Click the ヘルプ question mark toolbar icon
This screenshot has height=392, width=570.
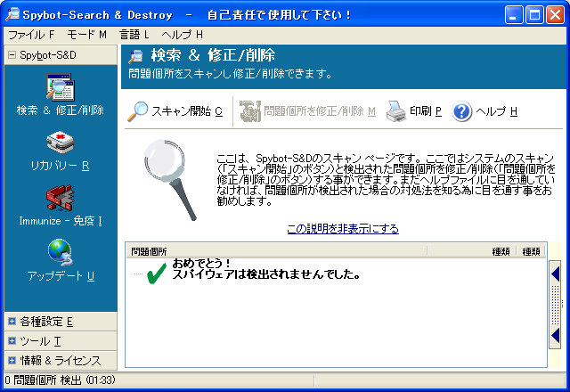[462, 111]
